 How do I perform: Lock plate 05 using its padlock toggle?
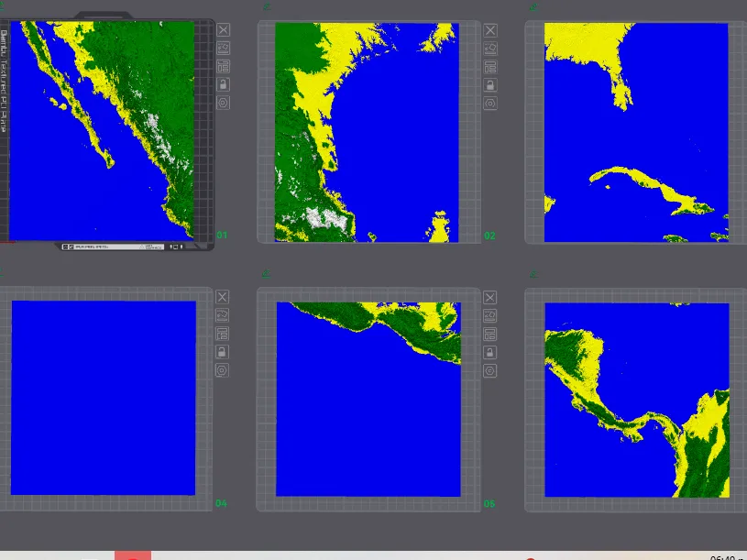[x=490, y=352]
